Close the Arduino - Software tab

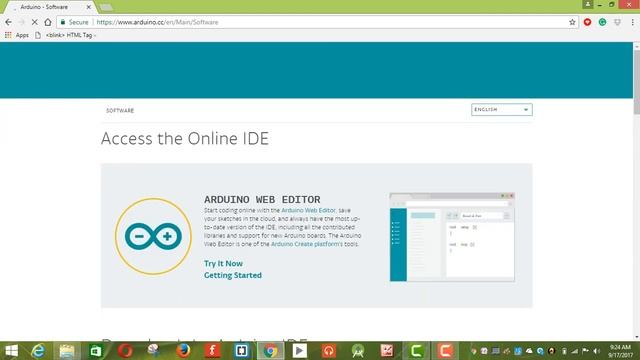click(x=89, y=7)
